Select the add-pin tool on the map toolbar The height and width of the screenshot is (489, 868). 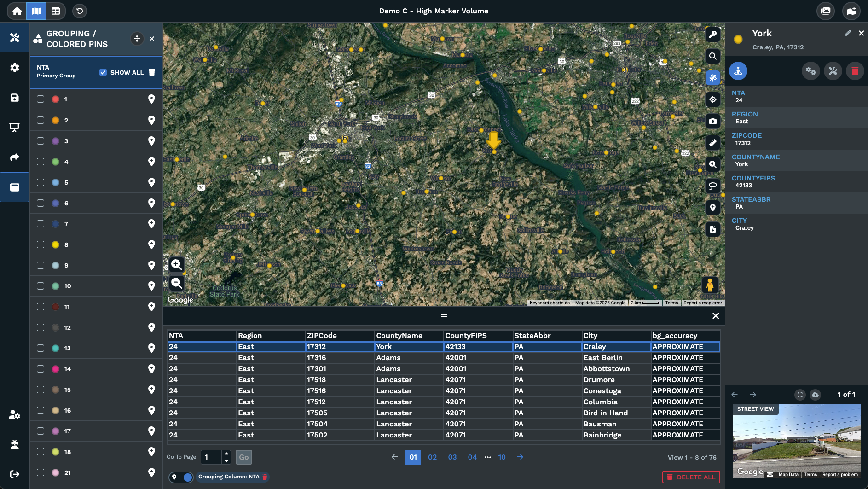(x=713, y=208)
